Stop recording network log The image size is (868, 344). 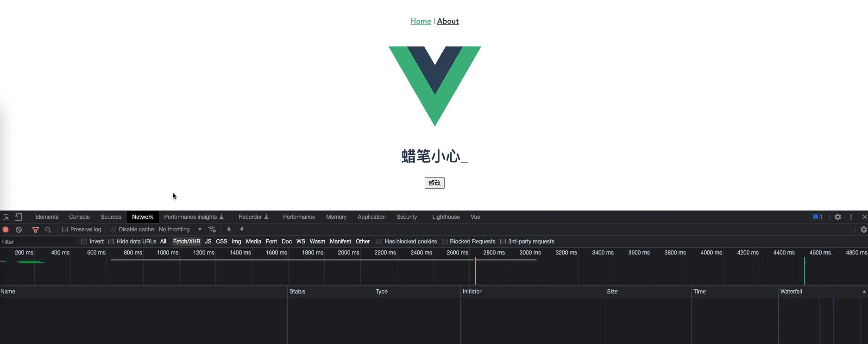(x=6, y=229)
